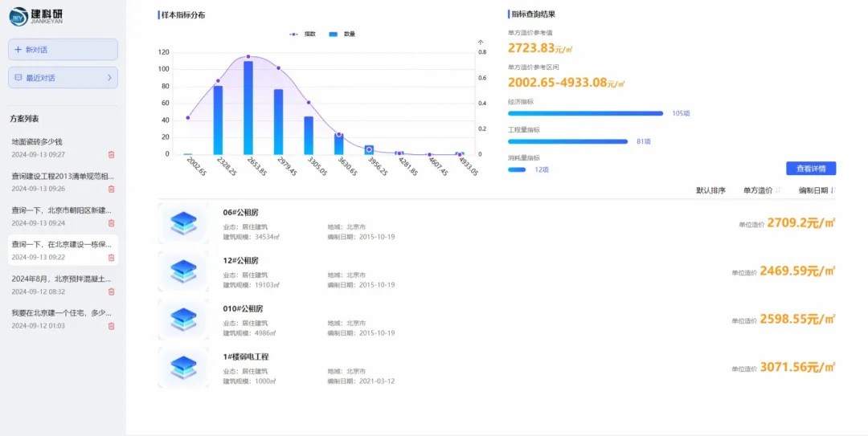The image size is (868, 436).
Task: Click 建筑规模：34534㎡ text
Action: point(252,237)
